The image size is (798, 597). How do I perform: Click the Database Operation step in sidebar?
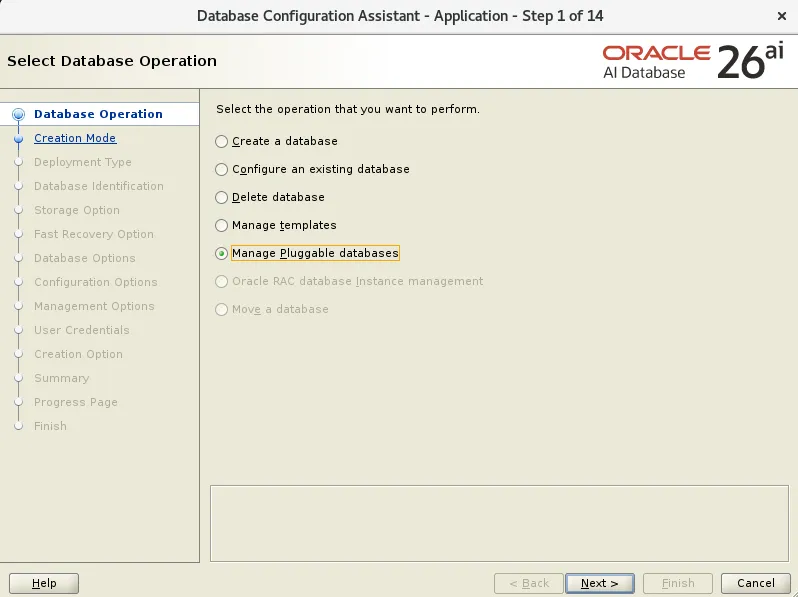click(x=98, y=114)
